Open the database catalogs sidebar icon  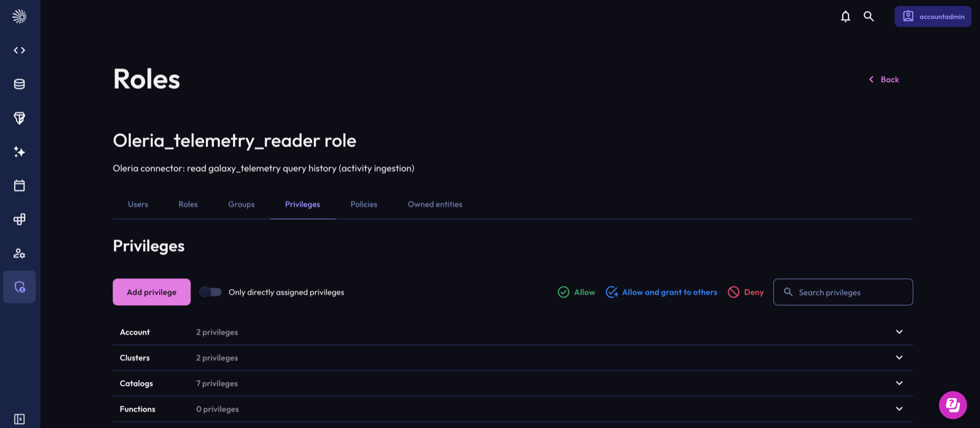pos(20,84)
